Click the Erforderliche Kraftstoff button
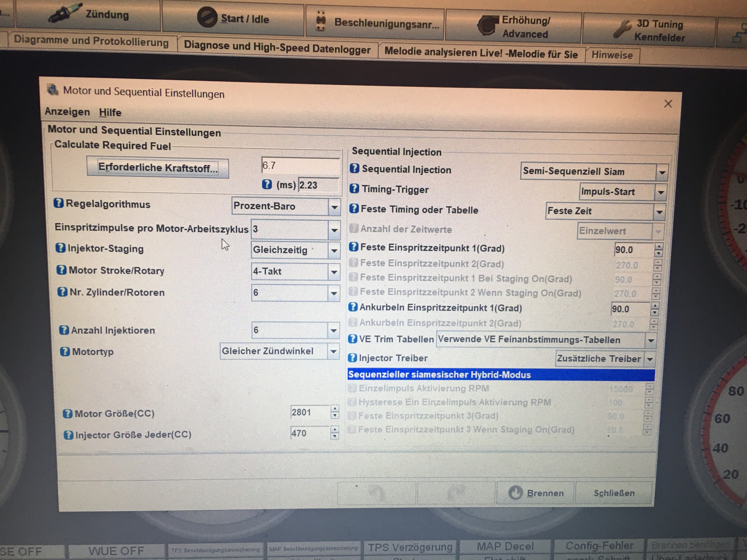Screen dimensions: 747x560 point(157,167)
